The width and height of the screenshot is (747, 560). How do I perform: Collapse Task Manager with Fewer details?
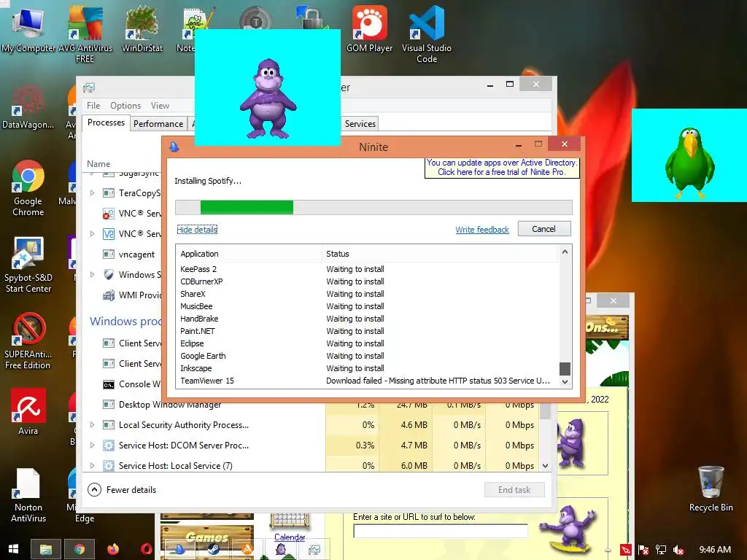[x=123, y=489]
